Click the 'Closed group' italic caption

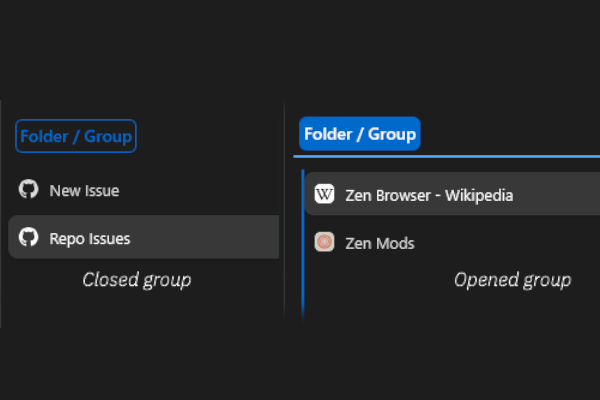(x=137, y=280)
